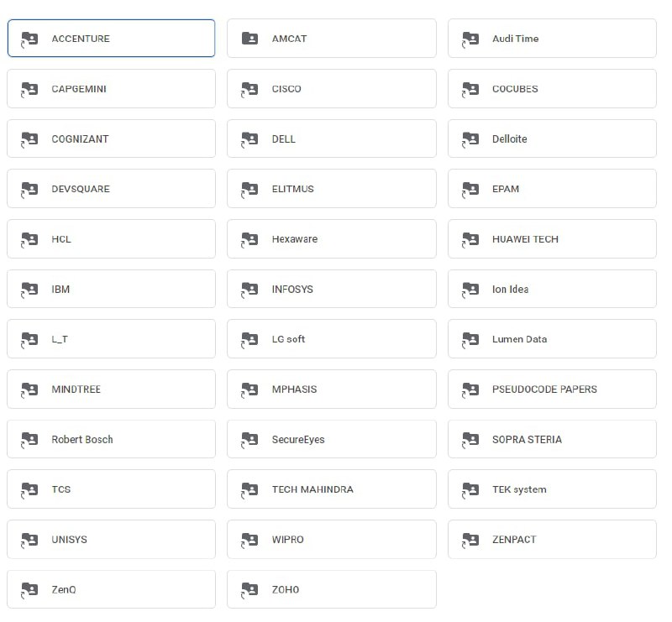Click the TCS folder icon

tap(29, 489)
